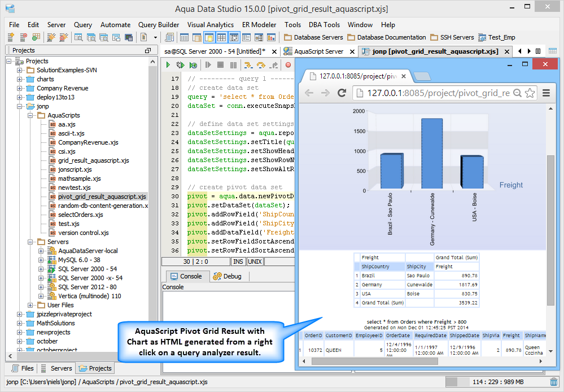The image size is (564, 392).
Task: Click the form view layout toolbar icon
Action: click(246, 37)
